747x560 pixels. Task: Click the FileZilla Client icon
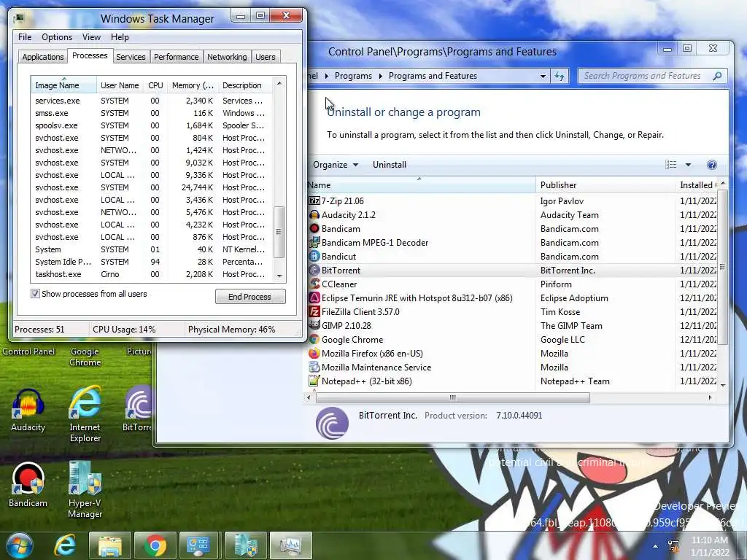(314, 311)
